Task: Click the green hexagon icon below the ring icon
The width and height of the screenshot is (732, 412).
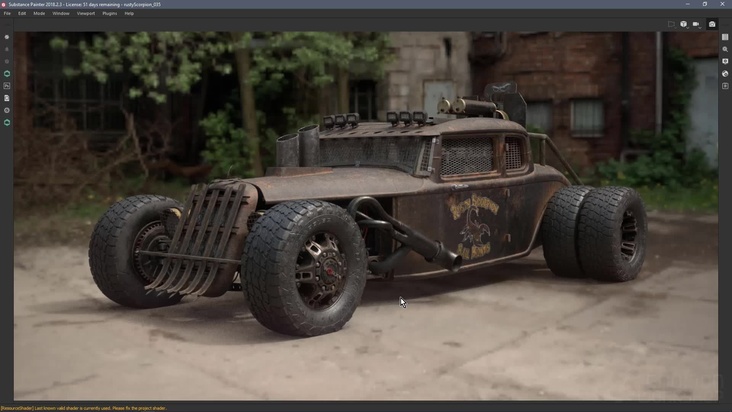Action: (7, 122)
